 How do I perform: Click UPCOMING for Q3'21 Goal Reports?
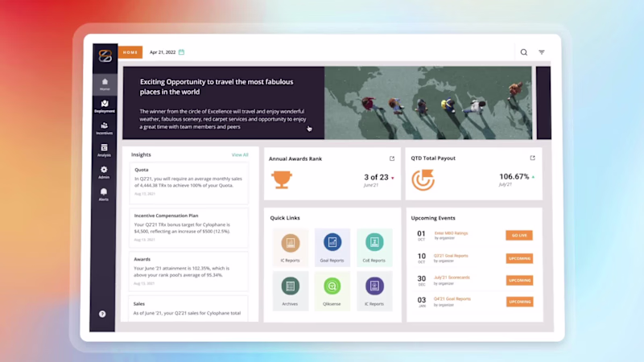[519, 258]
